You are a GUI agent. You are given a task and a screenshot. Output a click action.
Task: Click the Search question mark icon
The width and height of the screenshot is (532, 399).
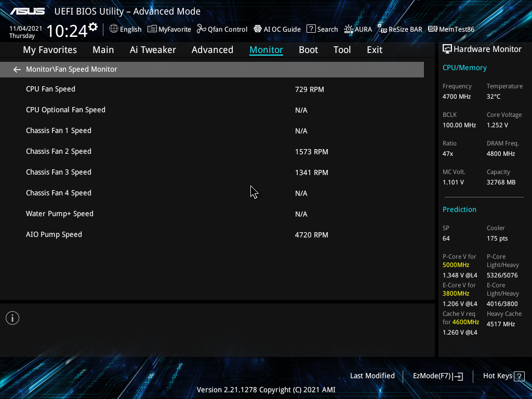click(311, 29)
